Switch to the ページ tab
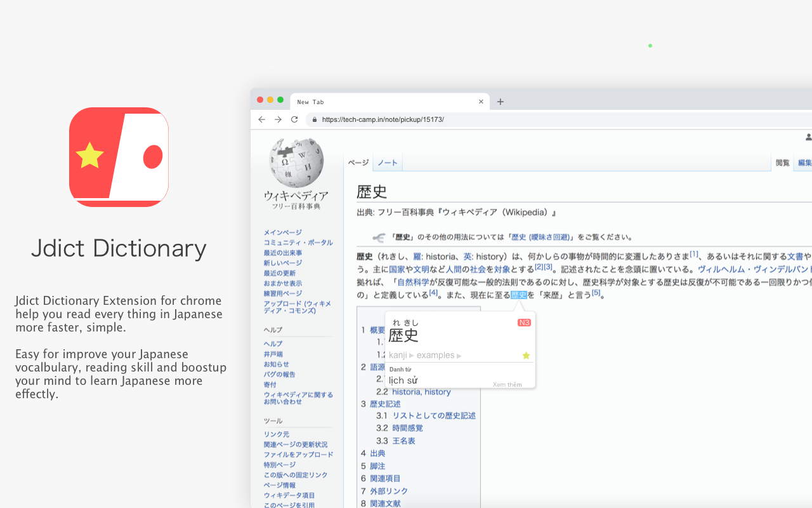The image size is (812, 508). click(x=358, y=163)
